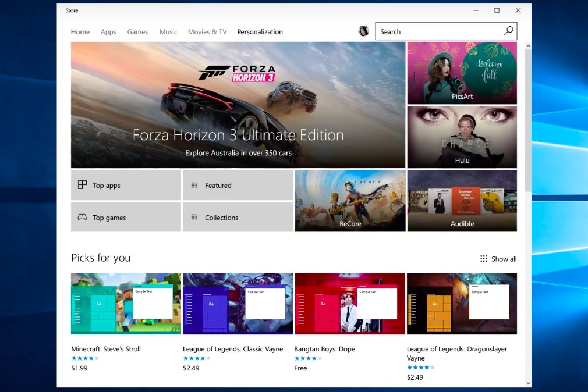Click the Top apps tile icon
588x392 pixels.
point(82,185)
